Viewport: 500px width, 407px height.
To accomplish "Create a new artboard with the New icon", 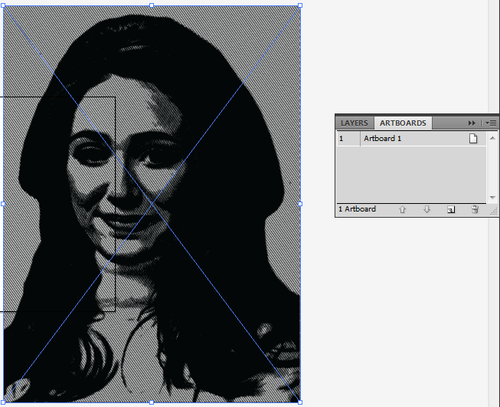I will pyautogui.click(x=451, y=209).
